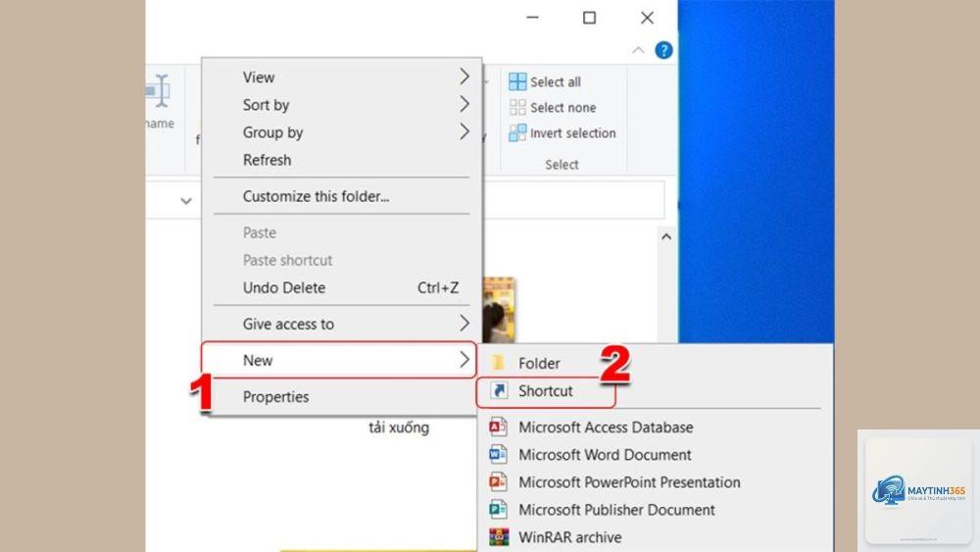The height and width of the screenshot is (552, 980).
Task: Click the PowerPoint presentation icon
Action: coord(498,482)
